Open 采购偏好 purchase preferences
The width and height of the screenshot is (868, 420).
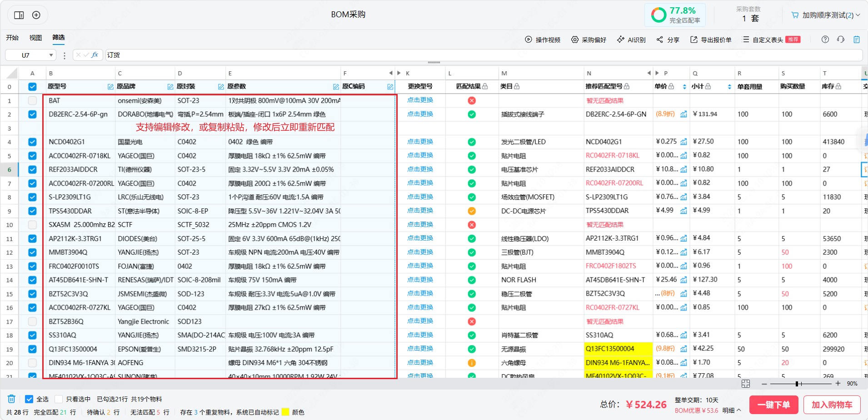589,40
